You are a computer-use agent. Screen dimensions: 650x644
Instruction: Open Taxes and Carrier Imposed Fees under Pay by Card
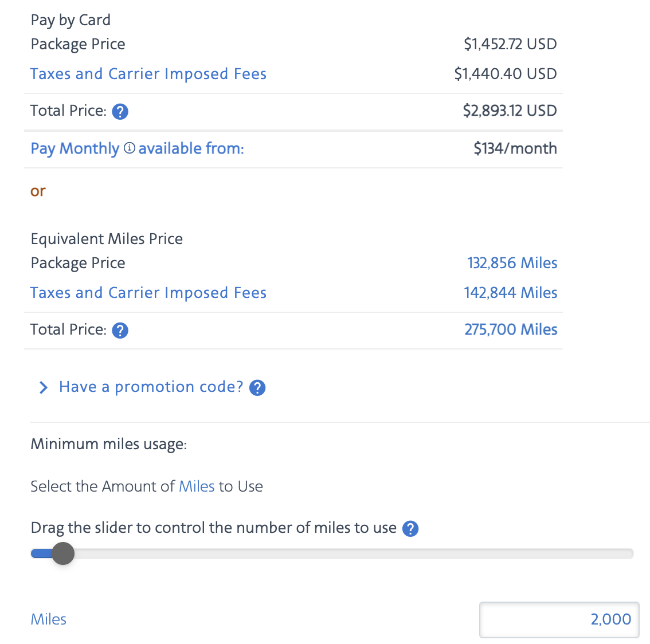[148, 73]
